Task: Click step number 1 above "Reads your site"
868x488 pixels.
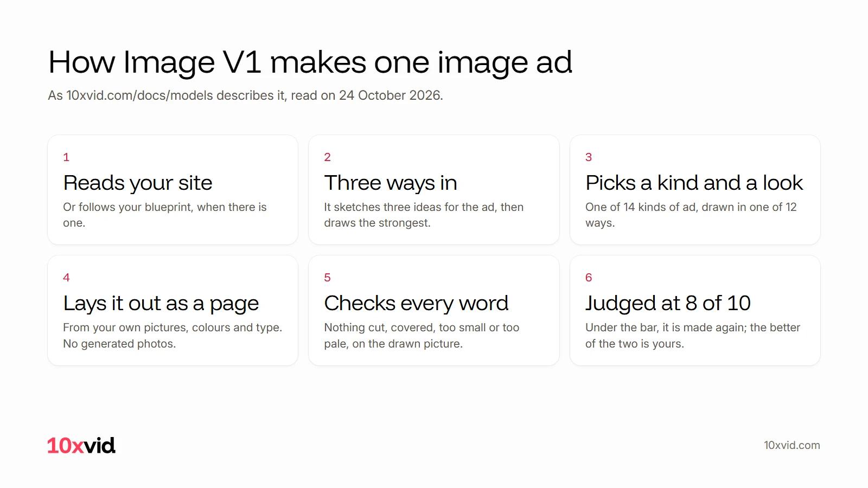Action: [x=66, y=157]
